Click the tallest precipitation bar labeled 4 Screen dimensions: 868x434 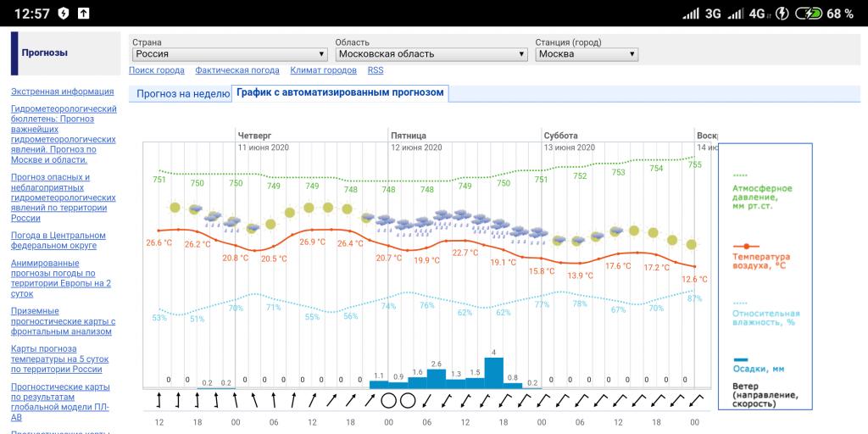pos(494,373)
